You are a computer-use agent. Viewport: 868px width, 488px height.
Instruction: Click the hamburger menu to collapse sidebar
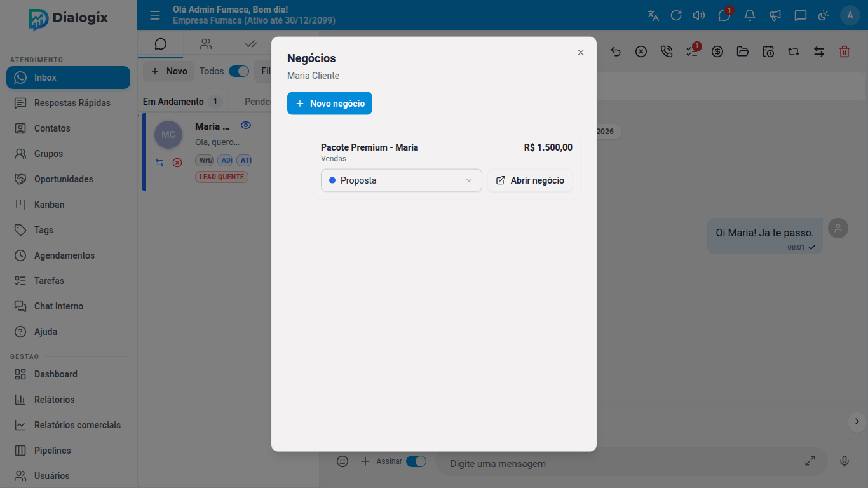pyautogui.click(x=155, y=15)
